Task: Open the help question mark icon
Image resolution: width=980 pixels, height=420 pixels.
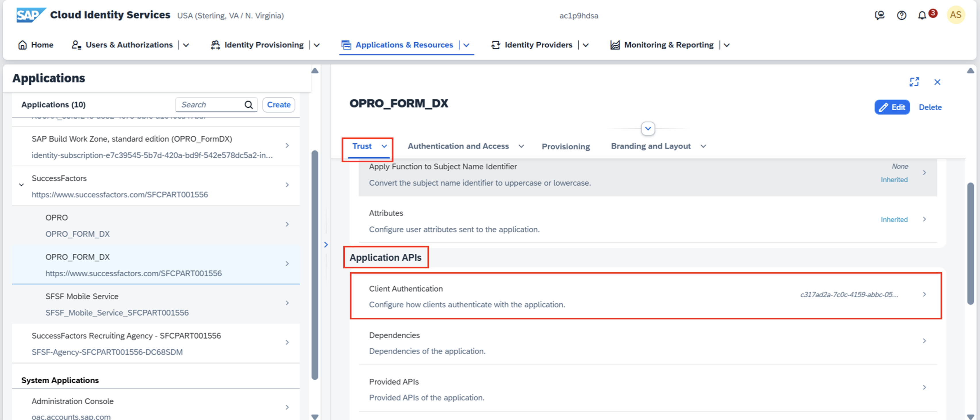Action: [901, 16]
